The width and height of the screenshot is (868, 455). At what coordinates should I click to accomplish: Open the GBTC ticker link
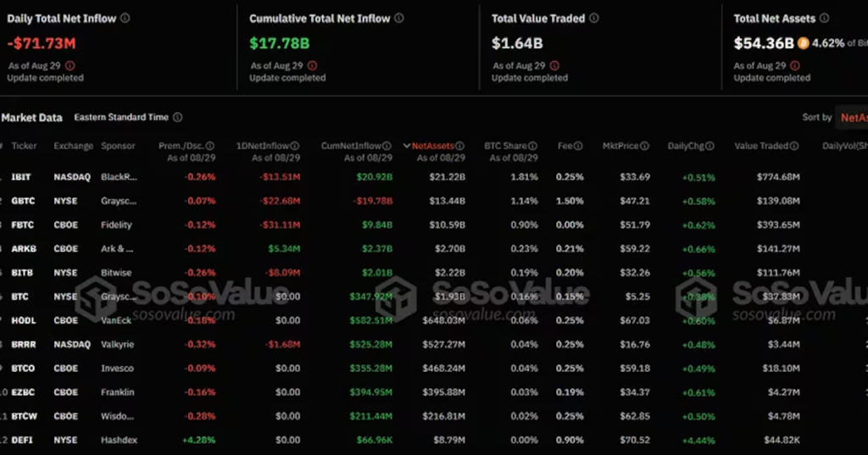point(23,201)
